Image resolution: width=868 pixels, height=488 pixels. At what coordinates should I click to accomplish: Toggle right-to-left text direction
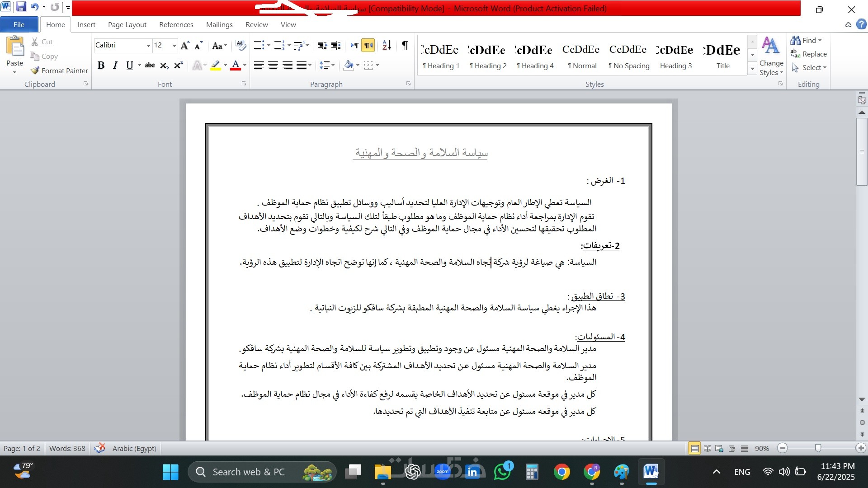coord(369,45)
